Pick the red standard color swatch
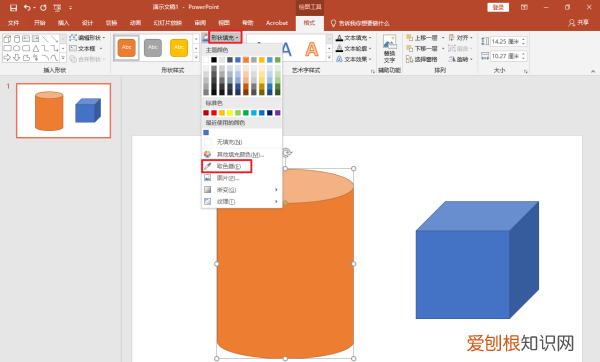Viewport: 600px width, 362px height. 214,113
